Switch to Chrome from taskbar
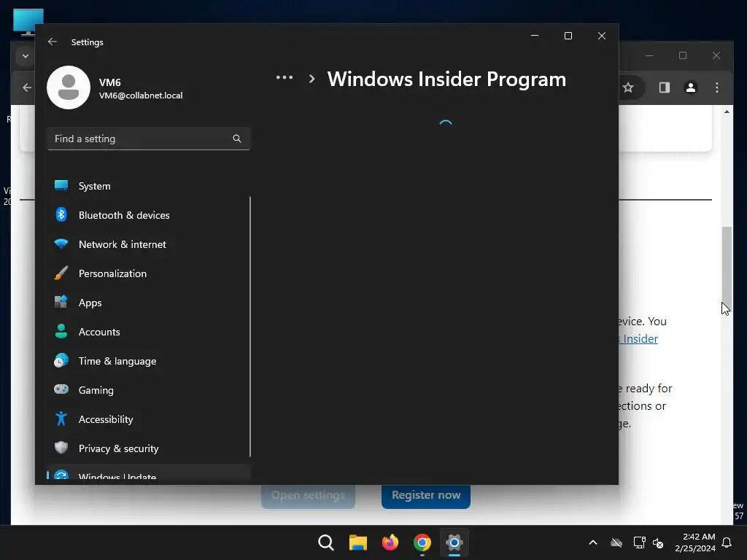The image size is (747, 560). 422,542
